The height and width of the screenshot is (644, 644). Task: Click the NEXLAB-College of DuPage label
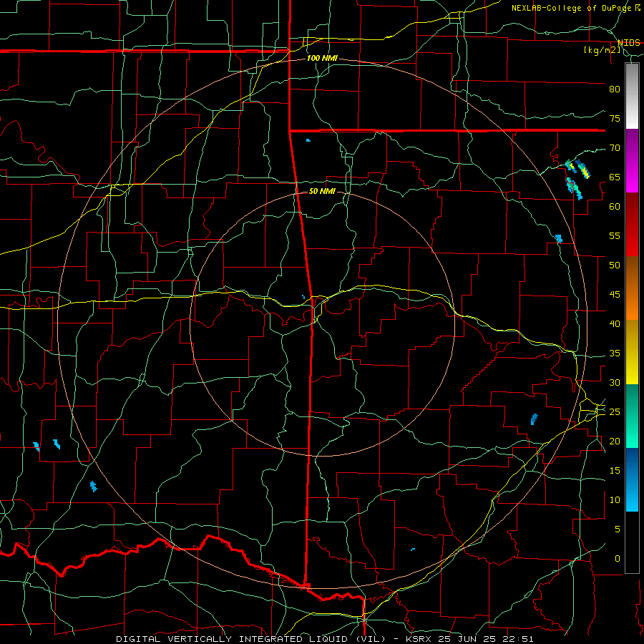coord(571,8)
